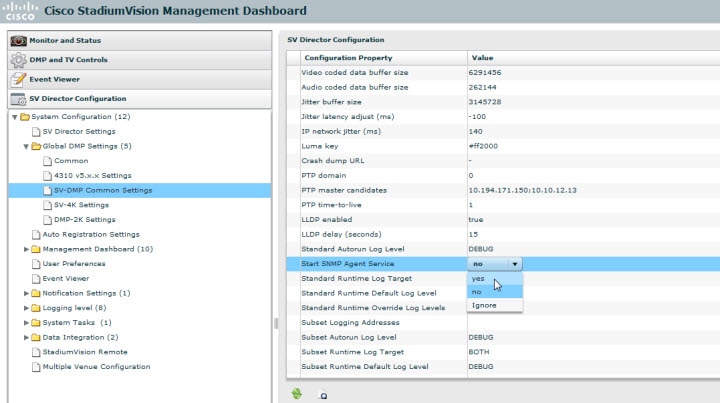This screenshot has width=720, height=403.
Task: Expand the Management Dashboard (10) node
Action: (x=26, y=249)
